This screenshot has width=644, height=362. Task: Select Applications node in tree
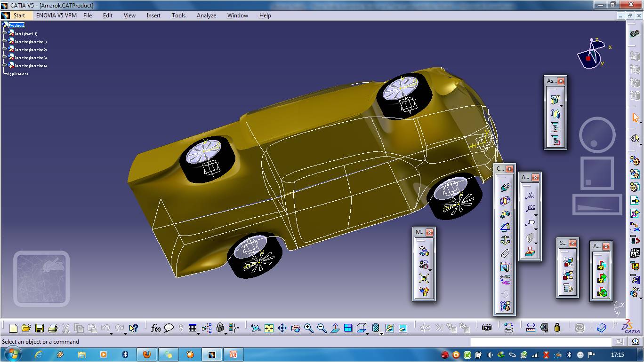click(x=18, y=74)
